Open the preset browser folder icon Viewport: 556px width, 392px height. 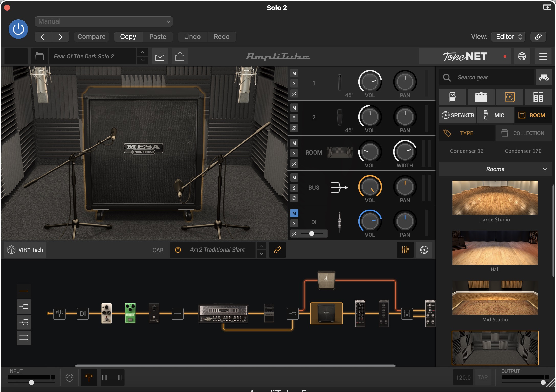[40, 56]
